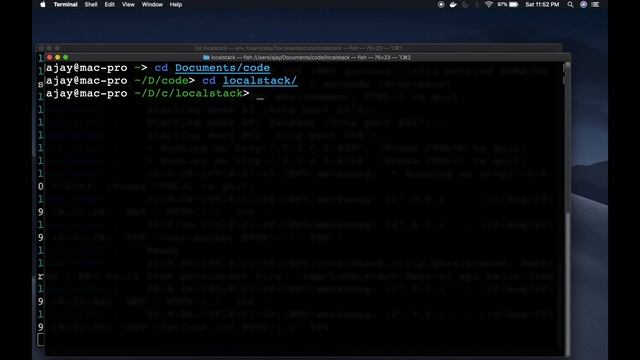Click the localstack/ underlined path
This screenshot has height=360, width=640.
point(260,81)
